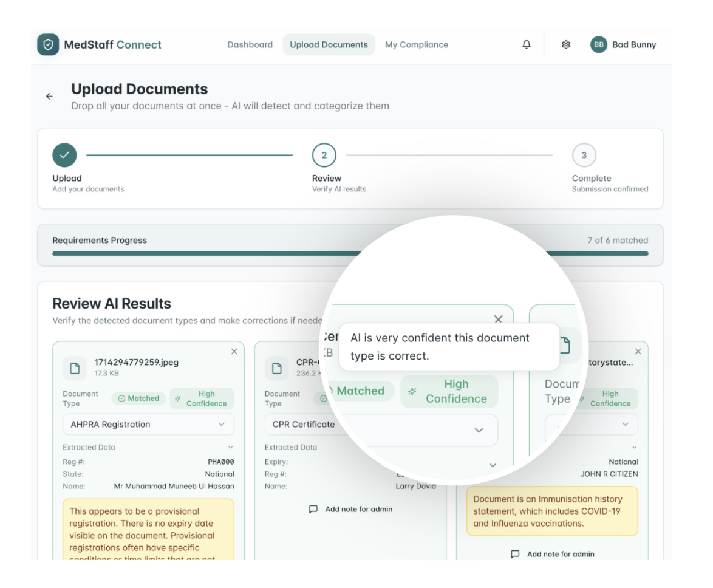This screenshot has height=588, width=713.
Task: Go back with the left arrow
Action: (x=49, y=97)
